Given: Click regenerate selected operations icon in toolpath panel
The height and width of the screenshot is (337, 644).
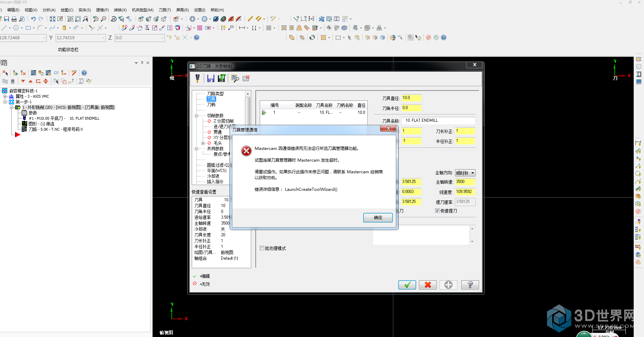Looking at the screenshot, I should coord(15,73).
